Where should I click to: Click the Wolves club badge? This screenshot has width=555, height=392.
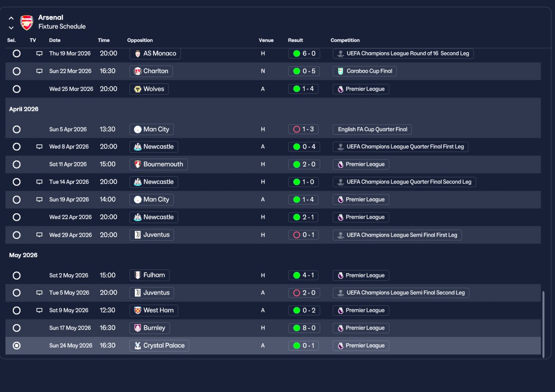pyautogui.click(x=137, y=89)
